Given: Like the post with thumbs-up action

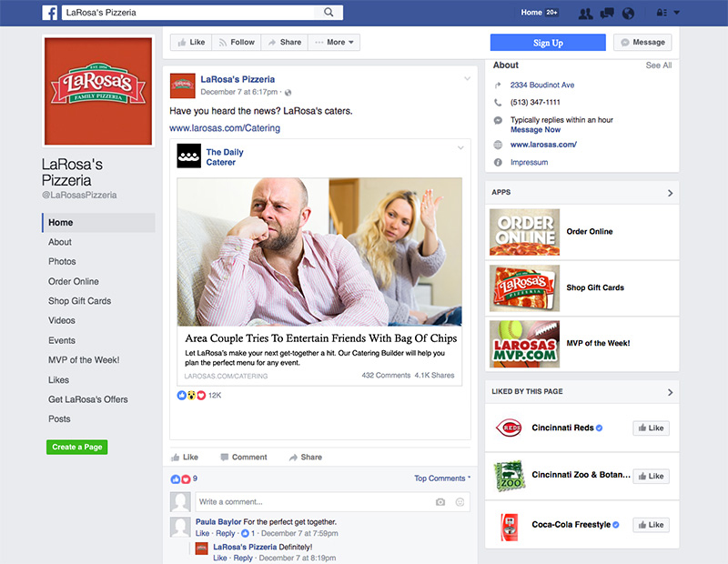Looking at the screenshot, I should click(x=185, y=458).
